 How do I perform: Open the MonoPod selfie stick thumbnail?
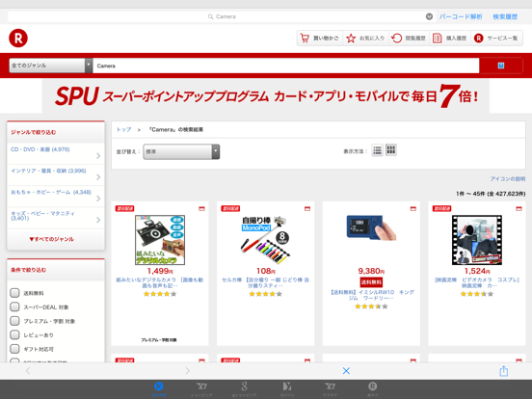tap(265, 240)
